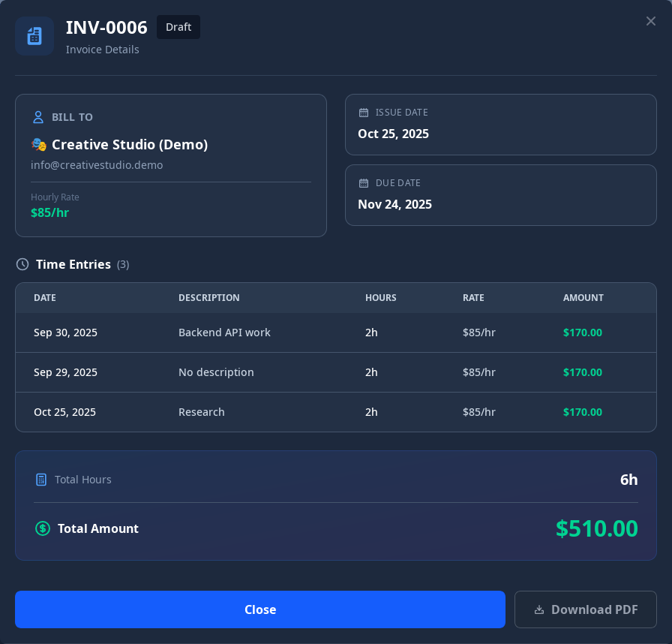672x644 pixels.
Task: Click the X to dismiss invoice details
Action: 651,21
